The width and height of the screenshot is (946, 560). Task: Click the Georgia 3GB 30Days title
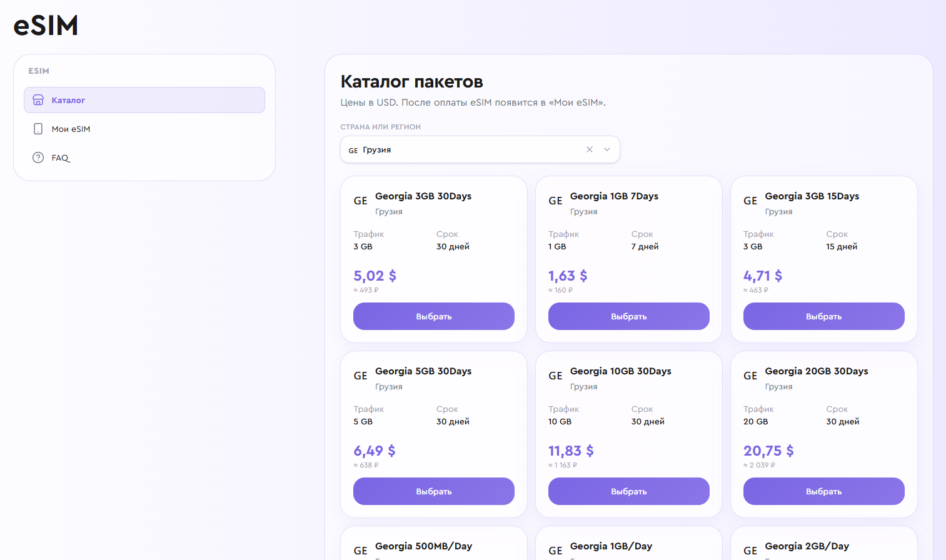423,196
